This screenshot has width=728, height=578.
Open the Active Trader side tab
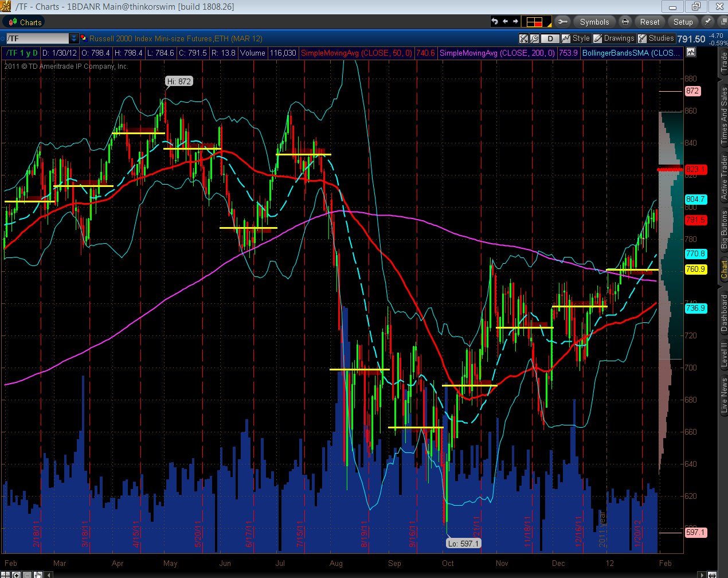[723, 178]
